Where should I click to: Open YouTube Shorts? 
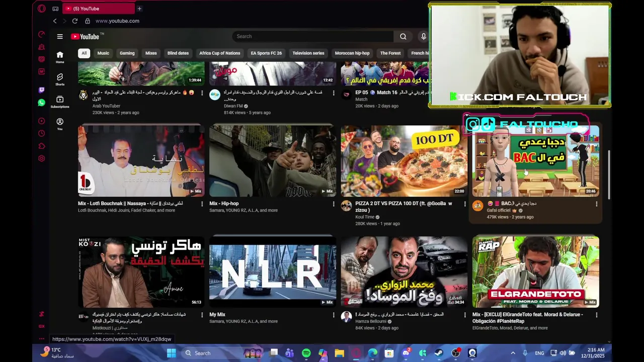coord(60,79)
